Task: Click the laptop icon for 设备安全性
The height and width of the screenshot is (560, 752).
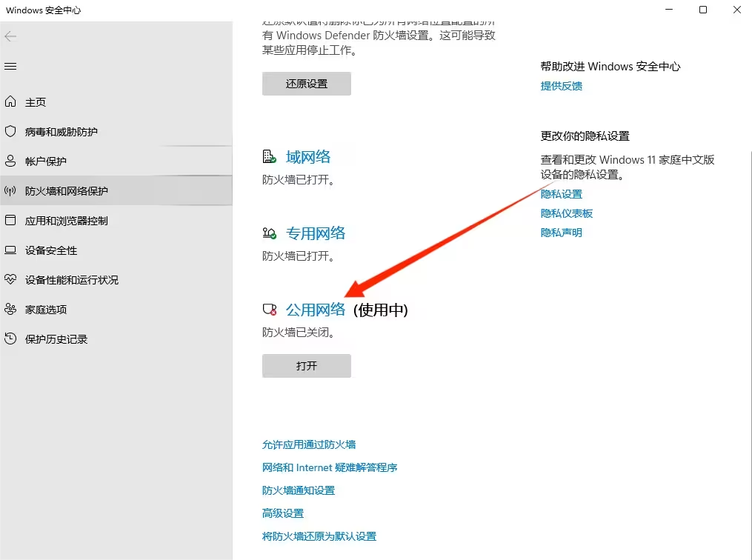Action: coord(10,250)
